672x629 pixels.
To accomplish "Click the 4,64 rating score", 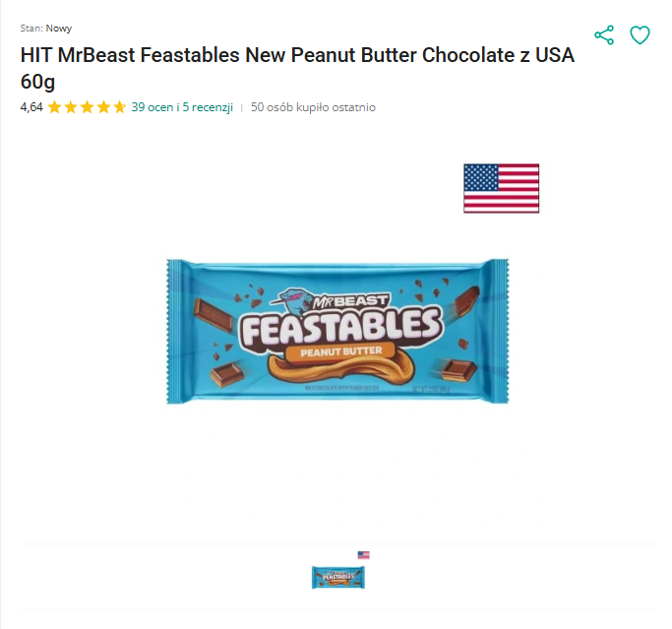I will click(31, 107).
